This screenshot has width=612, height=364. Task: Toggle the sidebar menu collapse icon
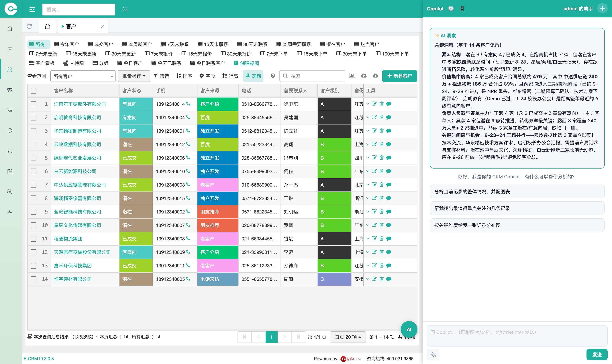click(x=32, y=9)
